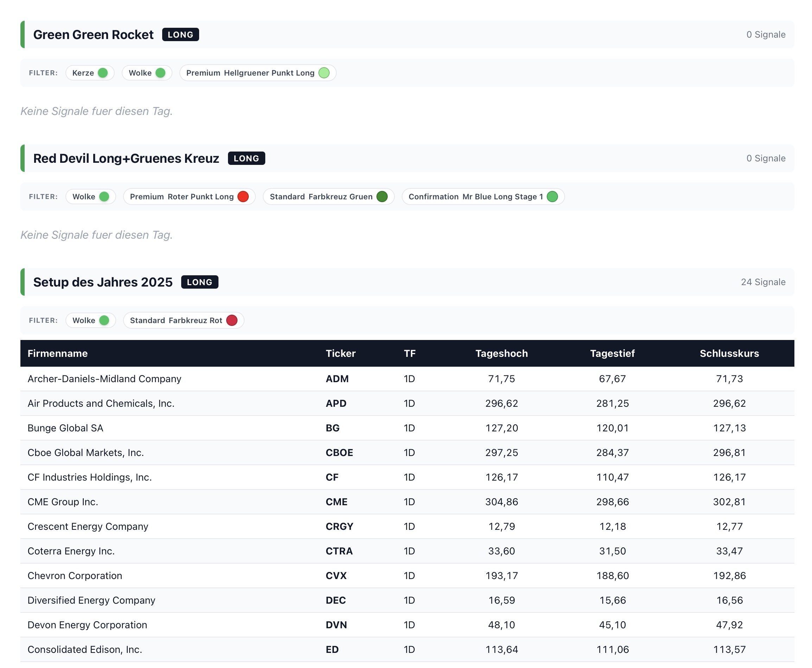Viewport: 812px width, 668px height.
Task: Click the red dot of Roter Punkt Long
Action: click(x=242, y=196)
